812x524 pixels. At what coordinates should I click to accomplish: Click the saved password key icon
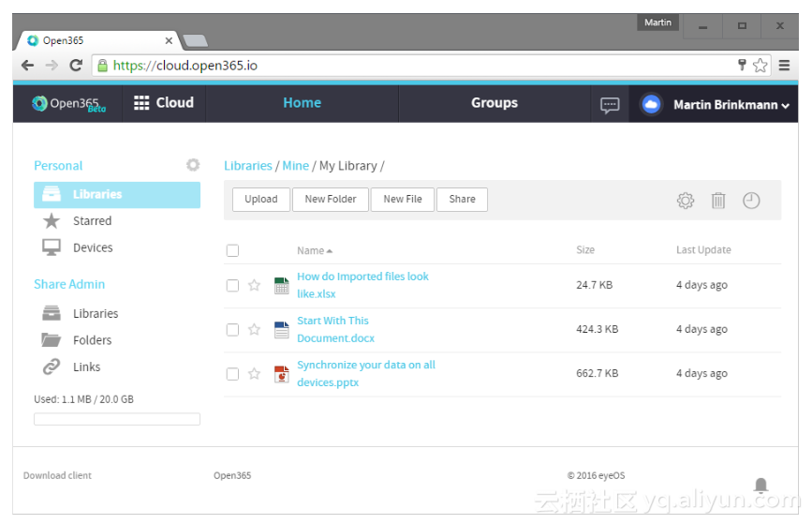742,65
